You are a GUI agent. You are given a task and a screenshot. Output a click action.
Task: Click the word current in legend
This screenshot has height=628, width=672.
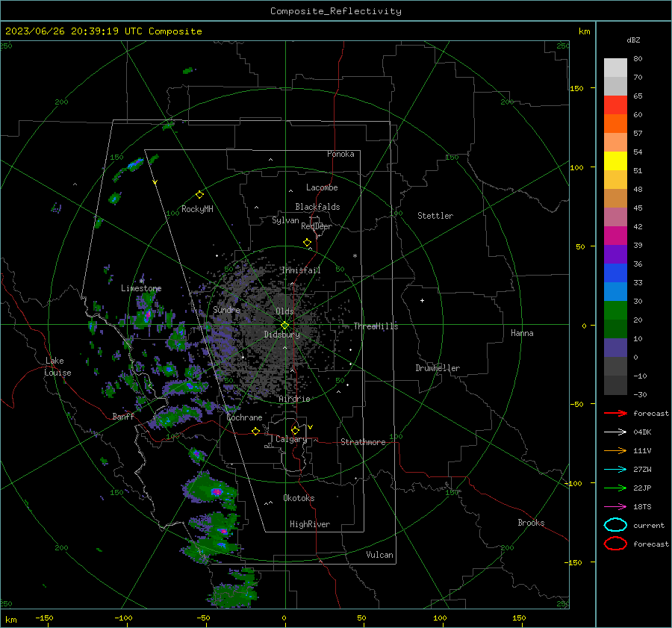648,526
